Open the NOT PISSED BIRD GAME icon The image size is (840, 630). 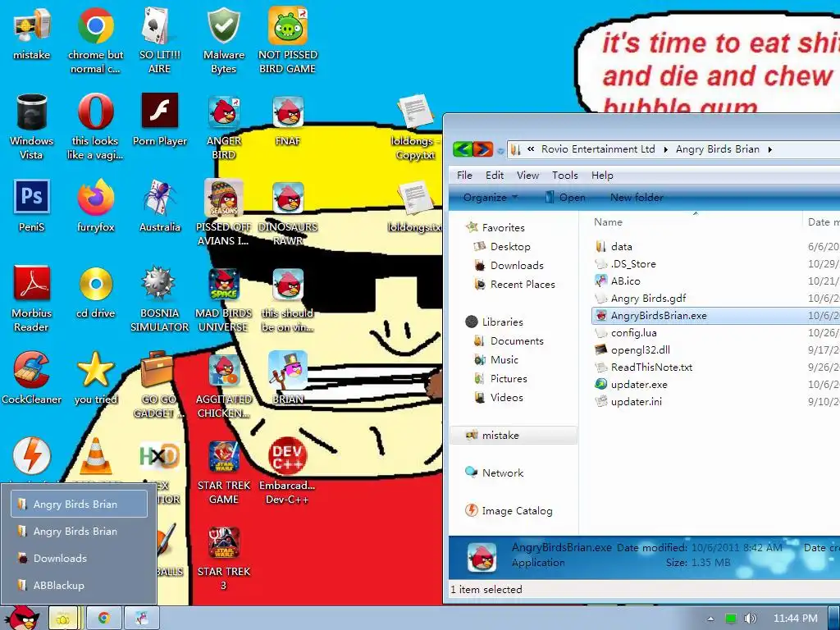[x=288, y=41]
